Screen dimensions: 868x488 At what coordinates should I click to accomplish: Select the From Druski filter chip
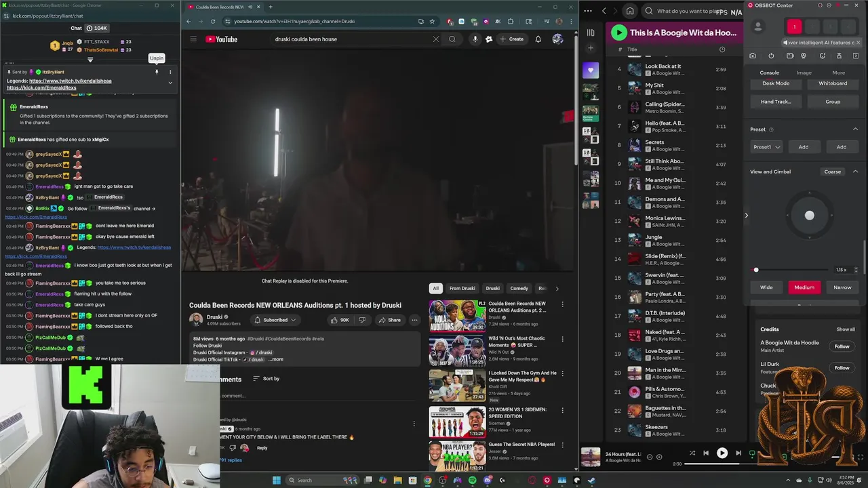point(462,288)
